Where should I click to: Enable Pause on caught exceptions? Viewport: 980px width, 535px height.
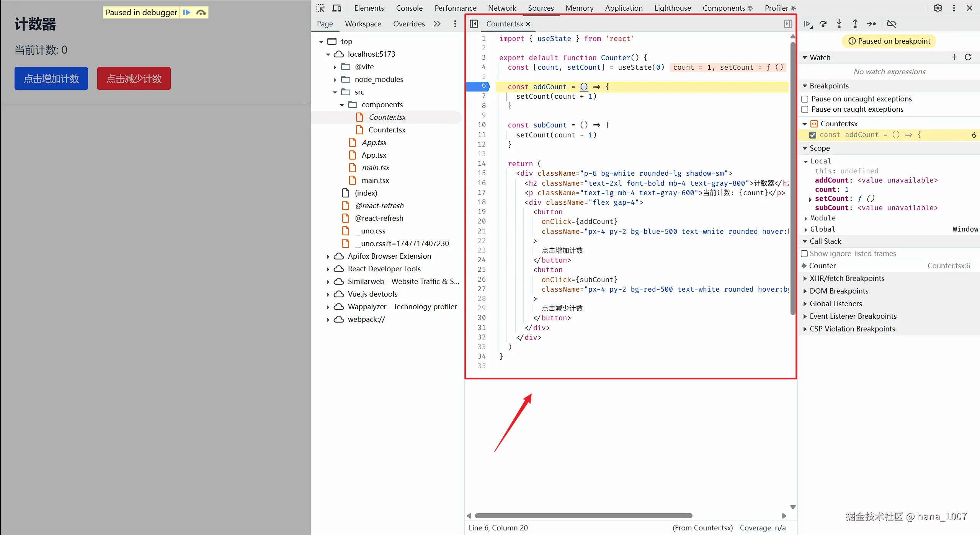point(805,109)
